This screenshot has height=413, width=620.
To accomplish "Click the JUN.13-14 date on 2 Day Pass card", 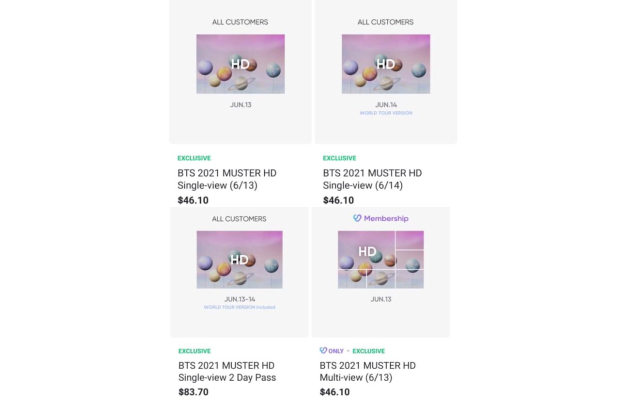I will [x=240, y=299].
